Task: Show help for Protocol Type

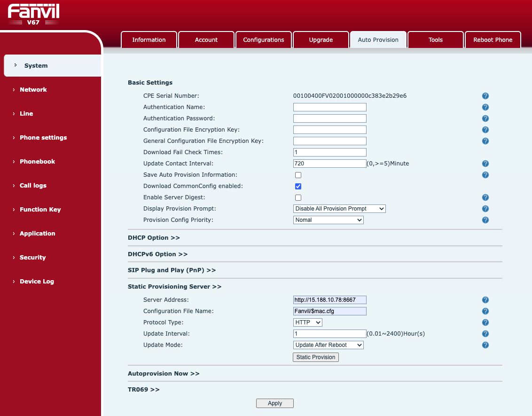Action: click(485, 322)
